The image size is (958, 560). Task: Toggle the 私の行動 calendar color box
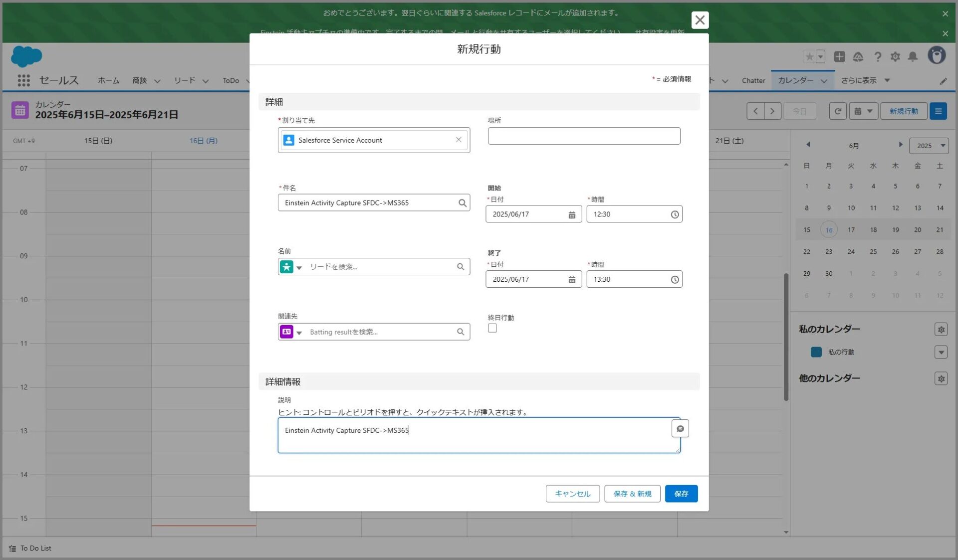pos(816,352)
